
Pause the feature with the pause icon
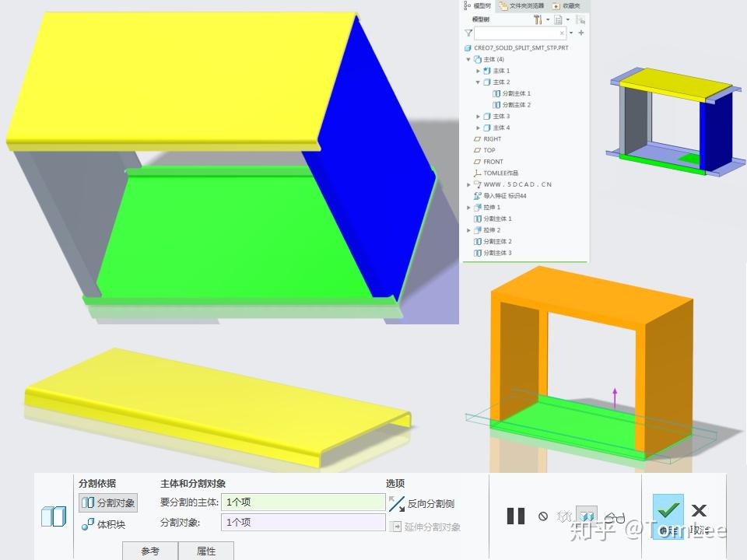click(516, 516)
